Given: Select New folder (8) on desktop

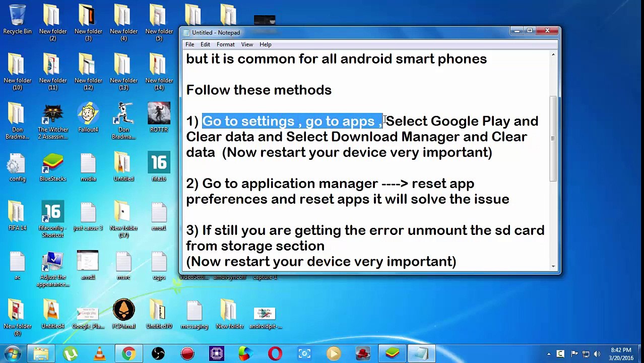Looking at the screenshot, I should coord(17,318).
